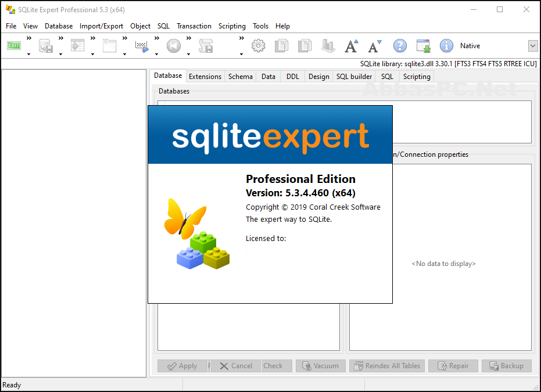Click the "Ready" status bar text
Screen dimensions: 541x392
12,385
